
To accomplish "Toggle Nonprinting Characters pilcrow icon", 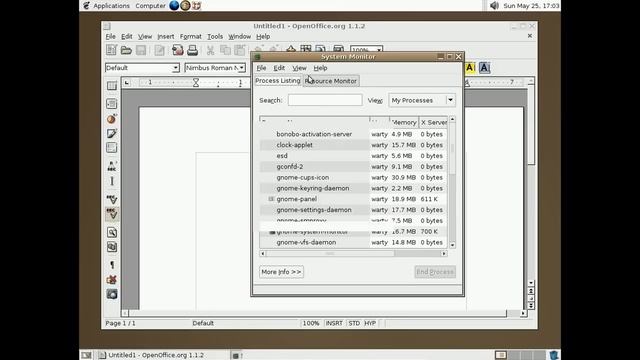I will click(x=111, y=265).
